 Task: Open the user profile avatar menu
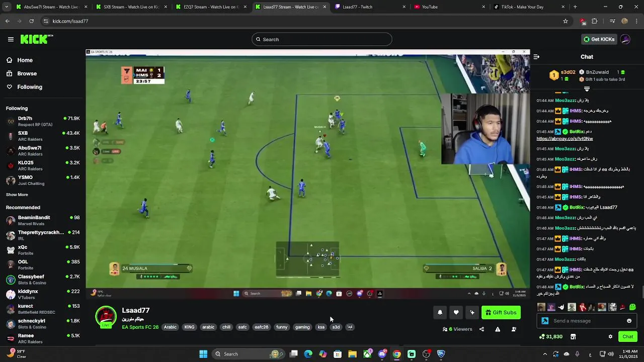click(x=625, y=39)
